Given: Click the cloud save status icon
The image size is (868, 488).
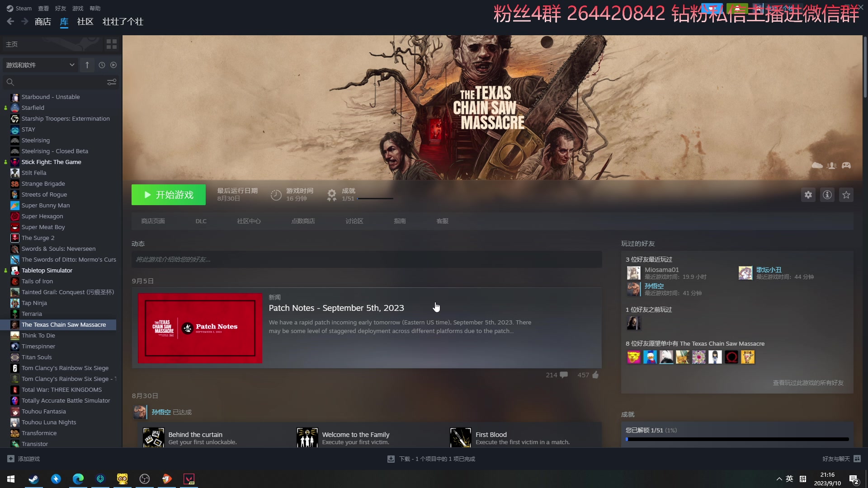Looking at the screenshot, I should pyautogui.click(x=817, y=165).
